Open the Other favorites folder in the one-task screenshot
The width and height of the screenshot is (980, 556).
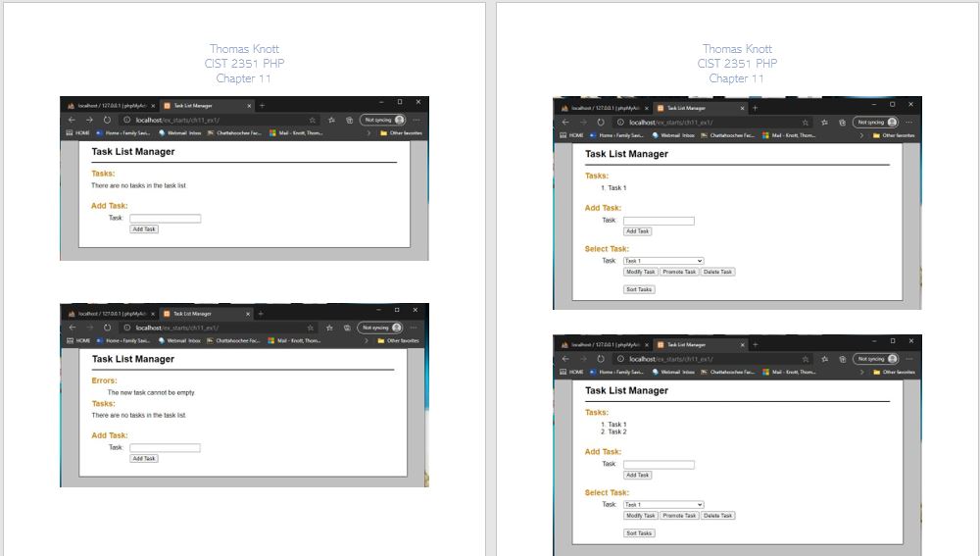coord(894,135)
